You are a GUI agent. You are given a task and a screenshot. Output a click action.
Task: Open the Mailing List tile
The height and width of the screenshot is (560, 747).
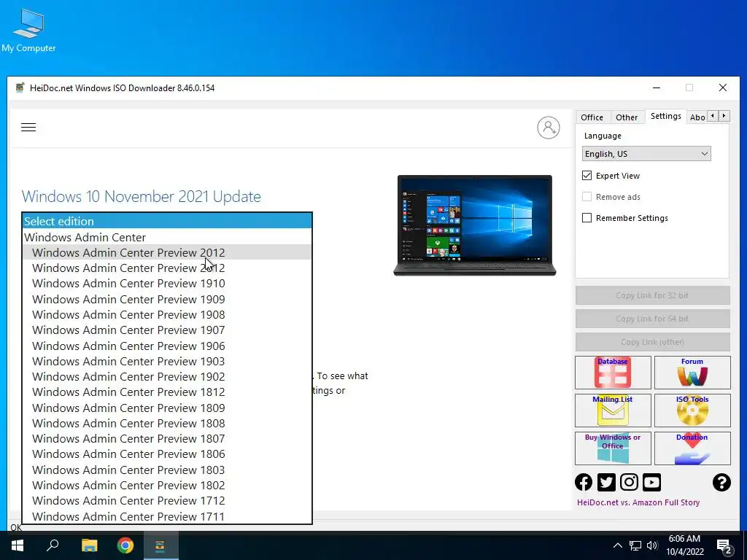[x=613, y=410]
